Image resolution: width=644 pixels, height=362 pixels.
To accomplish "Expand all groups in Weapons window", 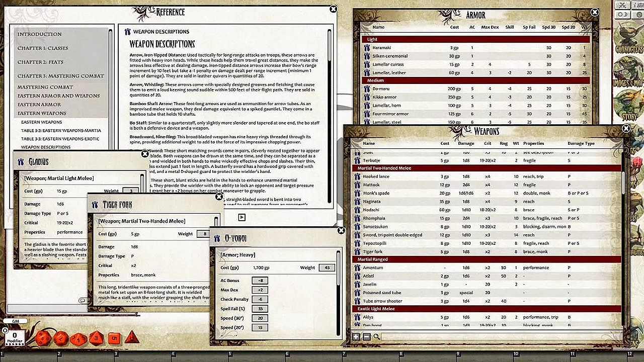I will pos(356,337).
